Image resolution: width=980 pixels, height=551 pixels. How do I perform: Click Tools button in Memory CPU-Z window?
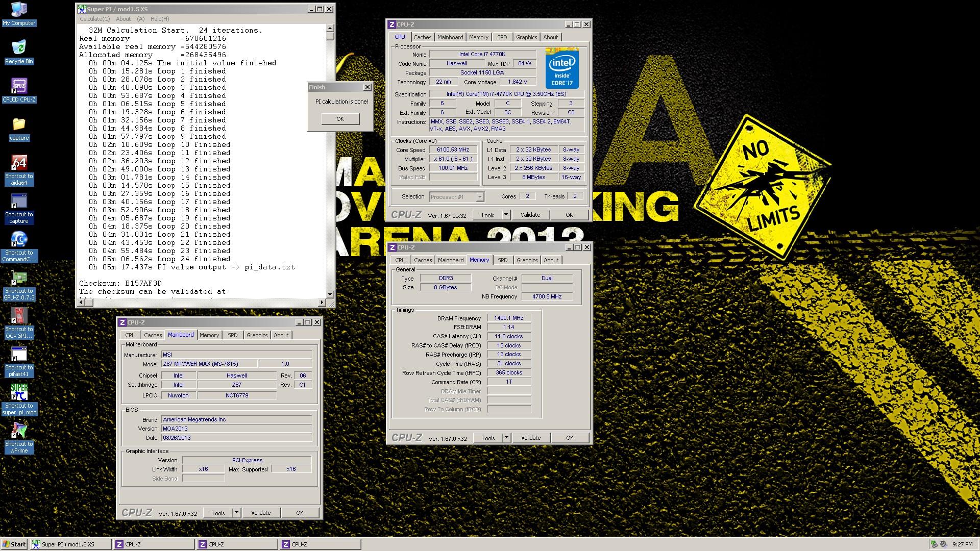pyautogui.click(x=487, y=438)
